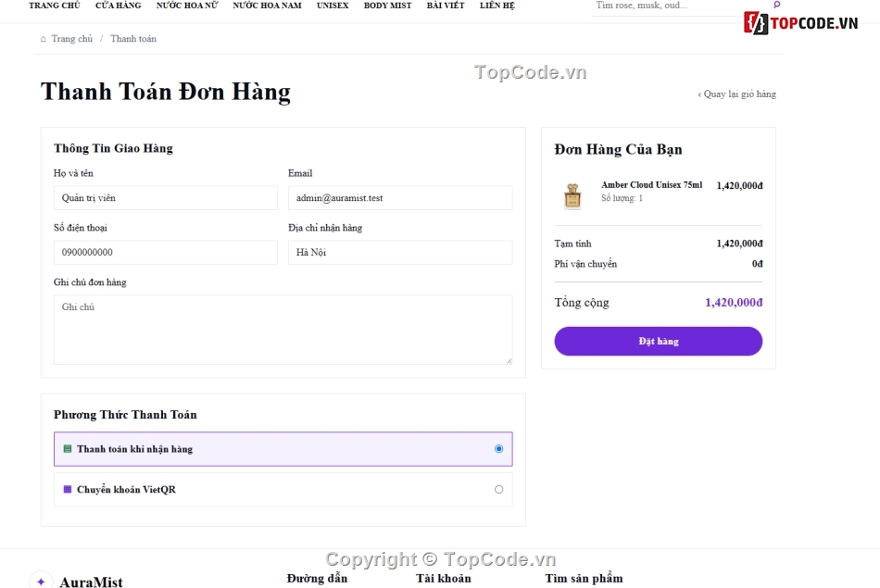Focus the search field in header
Viewport: 880px width, 588px height.
[x=682, y=6]
